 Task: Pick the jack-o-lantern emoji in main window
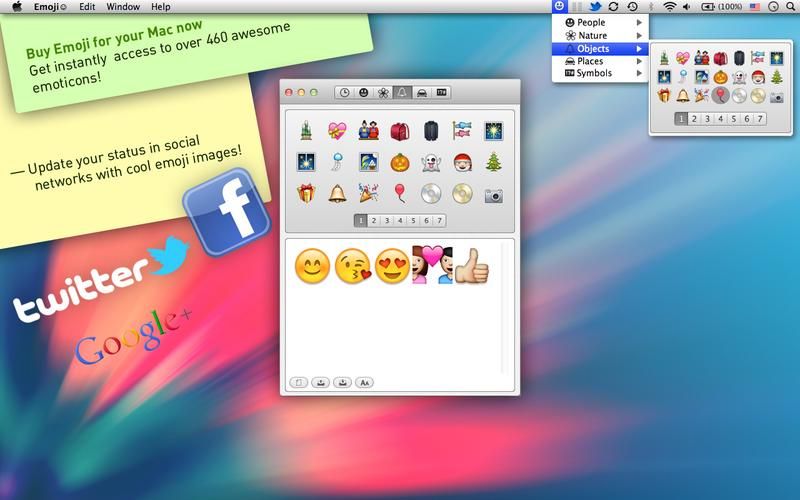coord(399,161)
